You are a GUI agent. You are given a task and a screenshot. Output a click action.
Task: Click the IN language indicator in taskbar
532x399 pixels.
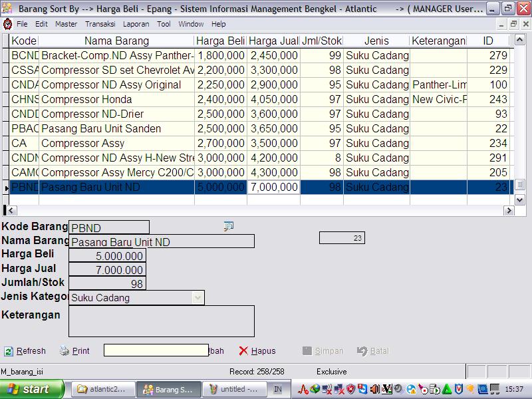tap(278, 389)
